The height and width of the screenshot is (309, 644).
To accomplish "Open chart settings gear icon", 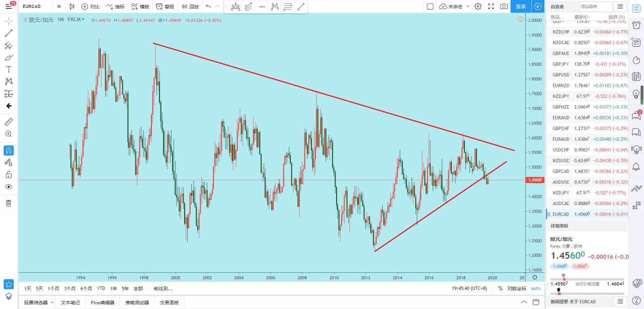I will click(x=477, y=7).
